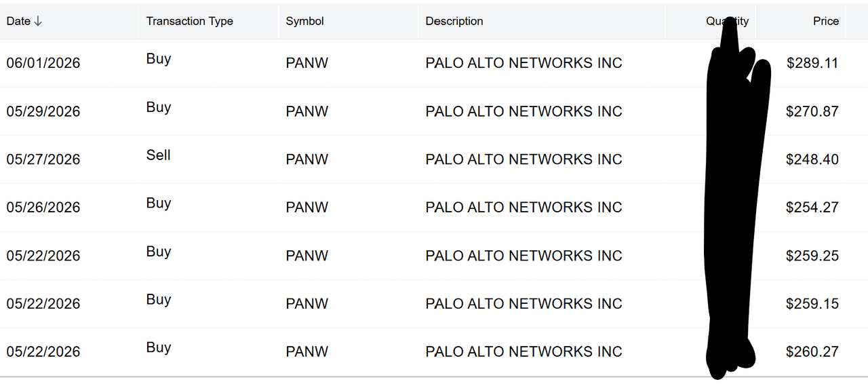This screenshot has height=386, width=868.
Task: Select the 06/01/2026 date cell
Action: pyautogui.click(x=43, y=63)
